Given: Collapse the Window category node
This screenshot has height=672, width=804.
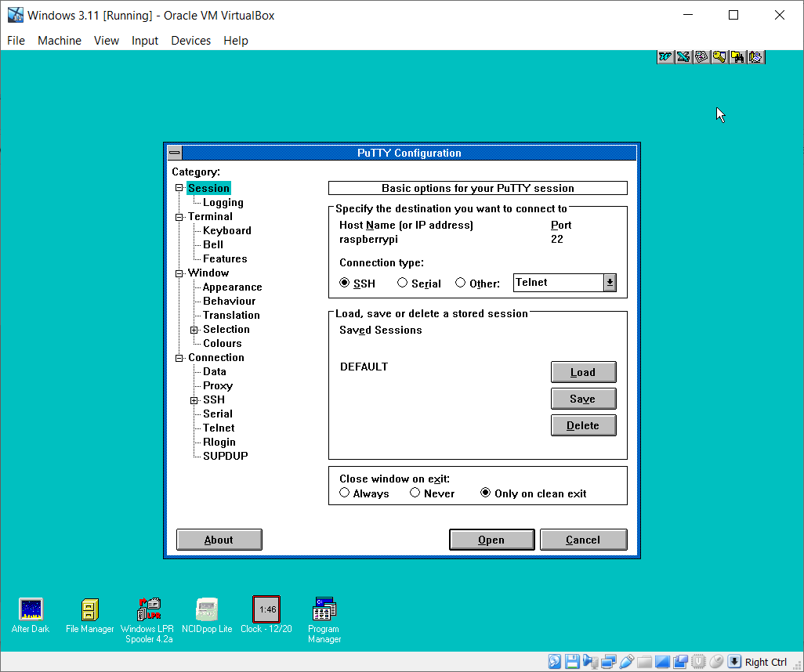Looking at the screenshot, I should pyautogui.click(x=179, y=273).
